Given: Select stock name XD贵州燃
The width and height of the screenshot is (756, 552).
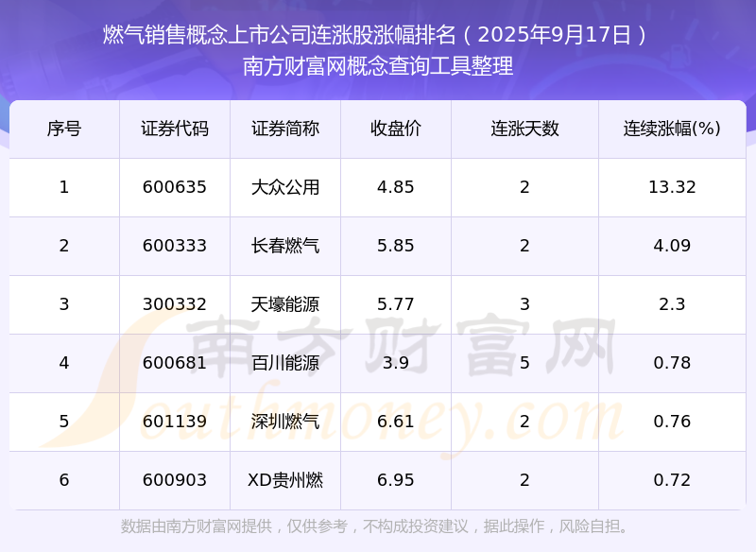Looking at the screenshot, I should tap(285, 480).
